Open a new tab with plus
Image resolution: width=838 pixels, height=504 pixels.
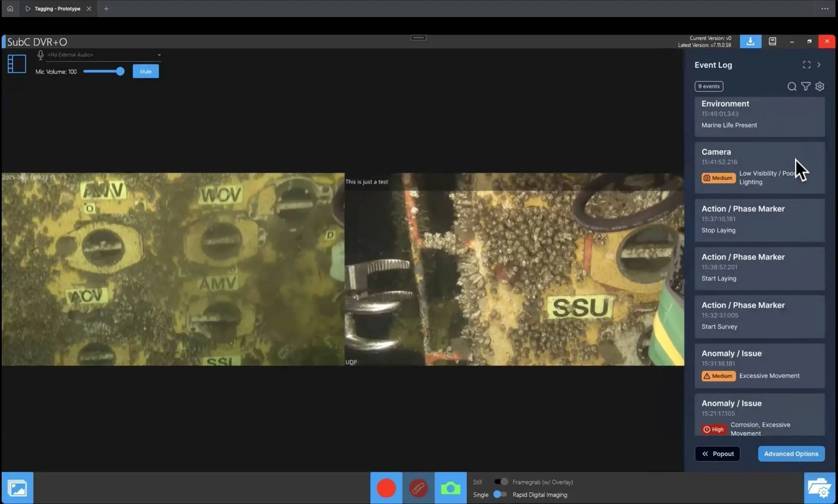[x=106, y=9]
